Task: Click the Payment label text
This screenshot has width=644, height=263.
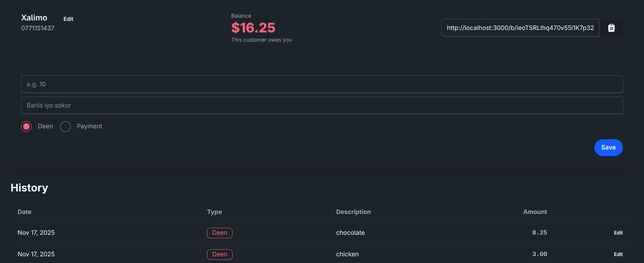Action: 89,126
